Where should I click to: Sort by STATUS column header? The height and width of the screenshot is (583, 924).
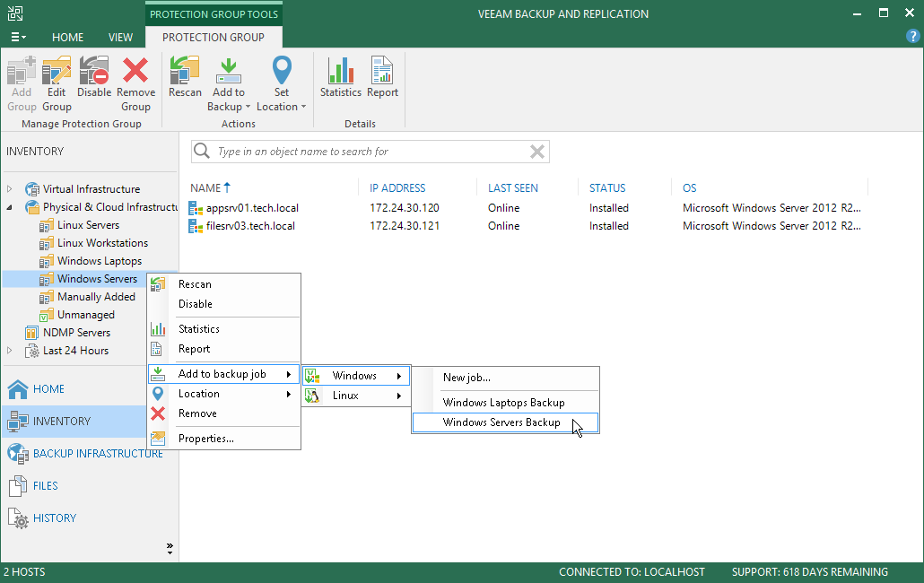(607, 187)
